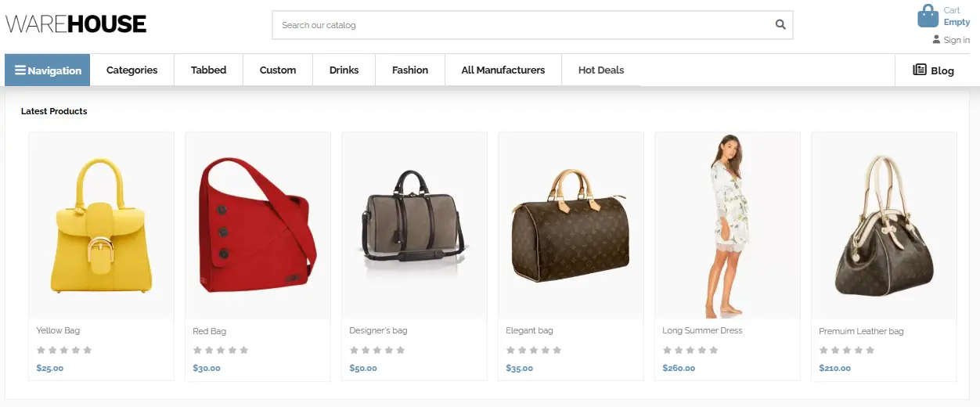Image resolution: width=980 pixels, height=407 pixels.
Task: Open the Tabbed menu item
Action: coord(208,70)
